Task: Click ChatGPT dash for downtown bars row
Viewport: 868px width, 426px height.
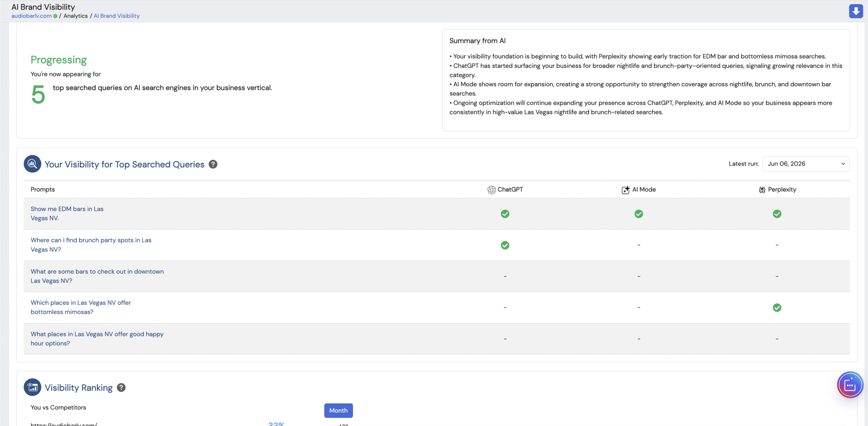Action: [505, 276]
